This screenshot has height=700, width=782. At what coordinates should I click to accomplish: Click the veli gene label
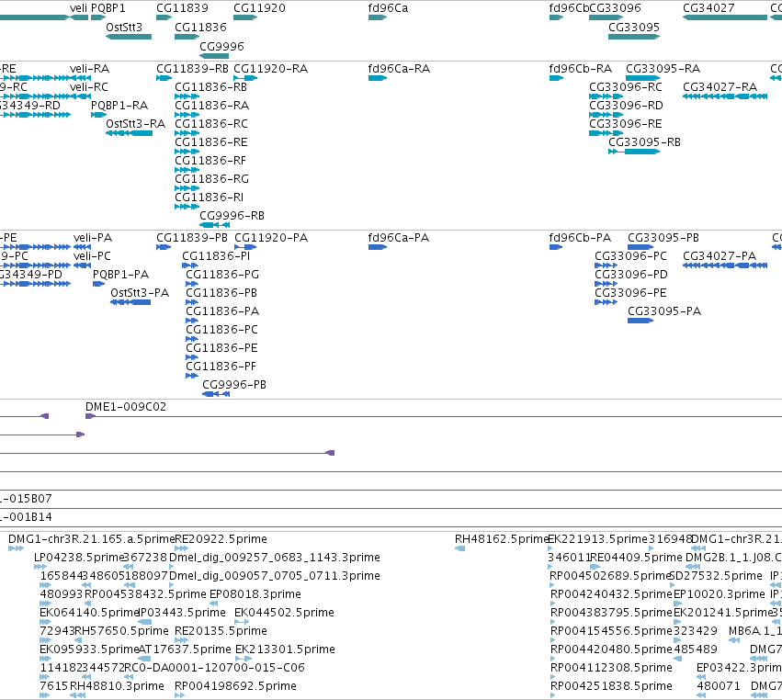tap(78, 8)
